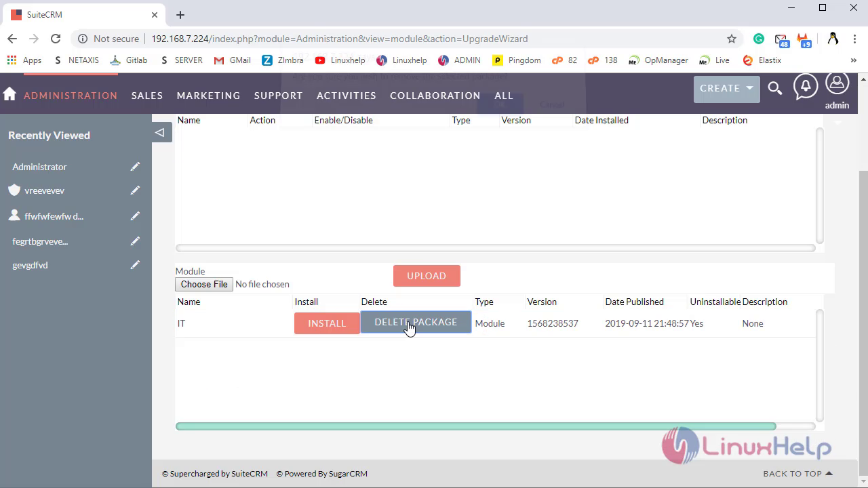868x488 pixels.
Task: Reload the current page
Action: (x=56, y=39)
